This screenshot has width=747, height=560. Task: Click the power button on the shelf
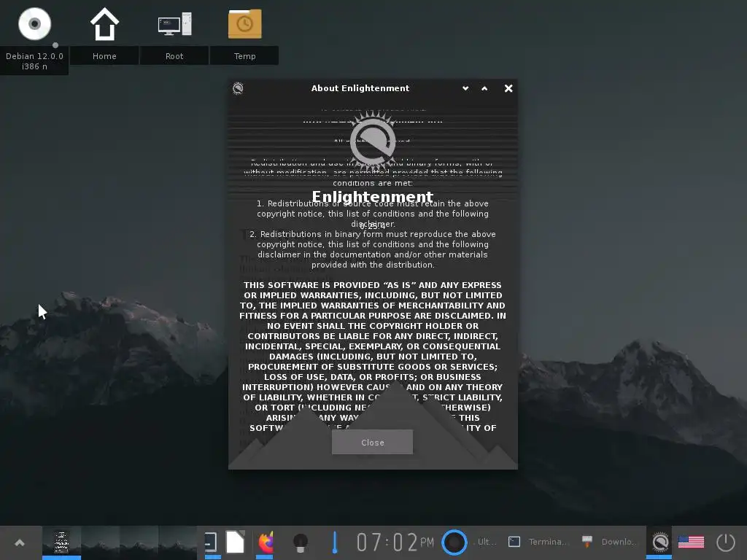(x=726, y=542)
